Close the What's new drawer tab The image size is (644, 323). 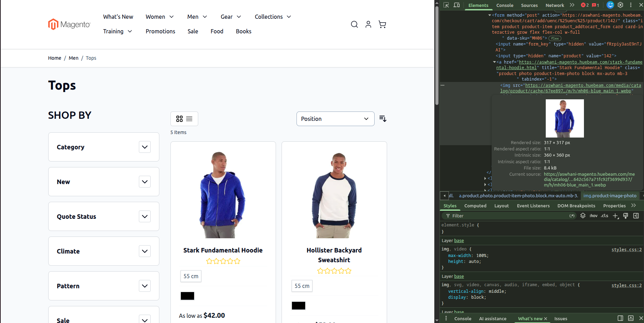(545, 318)
